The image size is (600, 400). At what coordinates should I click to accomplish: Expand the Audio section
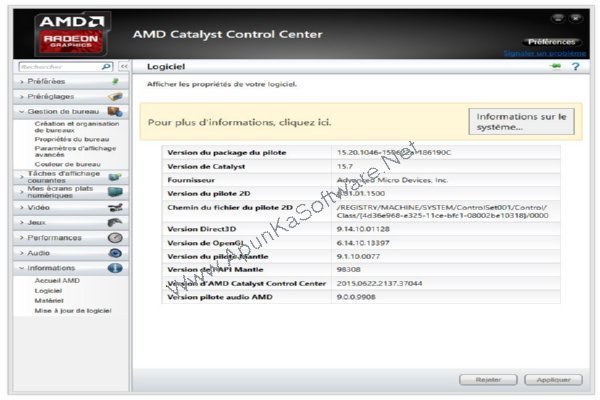(x=22, y=253)
